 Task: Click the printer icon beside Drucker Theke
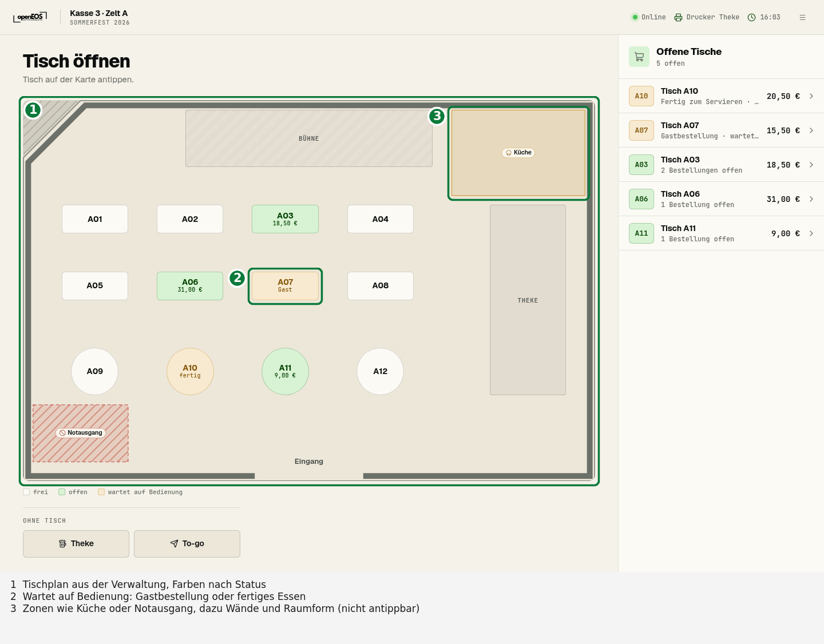[678, 17]
